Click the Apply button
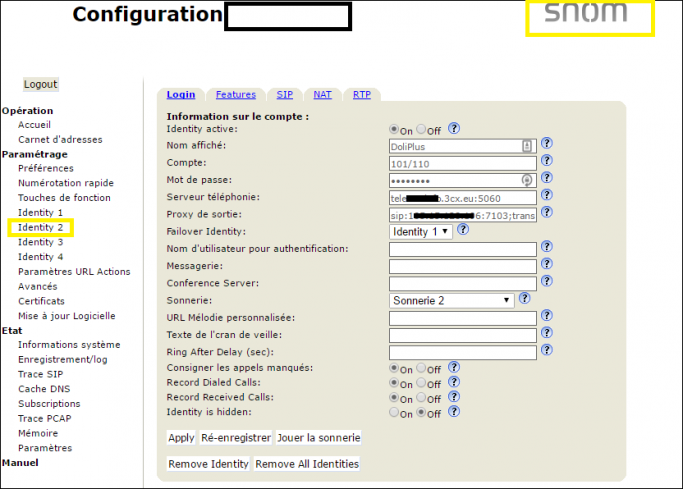Viewport: 683px width, 489px height. (181, 438)
